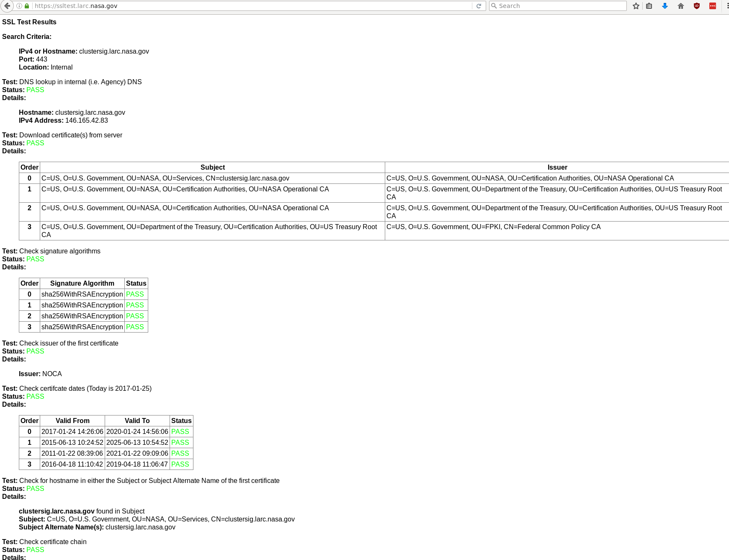Viewport: 729px width, 560px height.
Task: Select Valid To 2019-04-18 11:06:47
Action: 137,464
